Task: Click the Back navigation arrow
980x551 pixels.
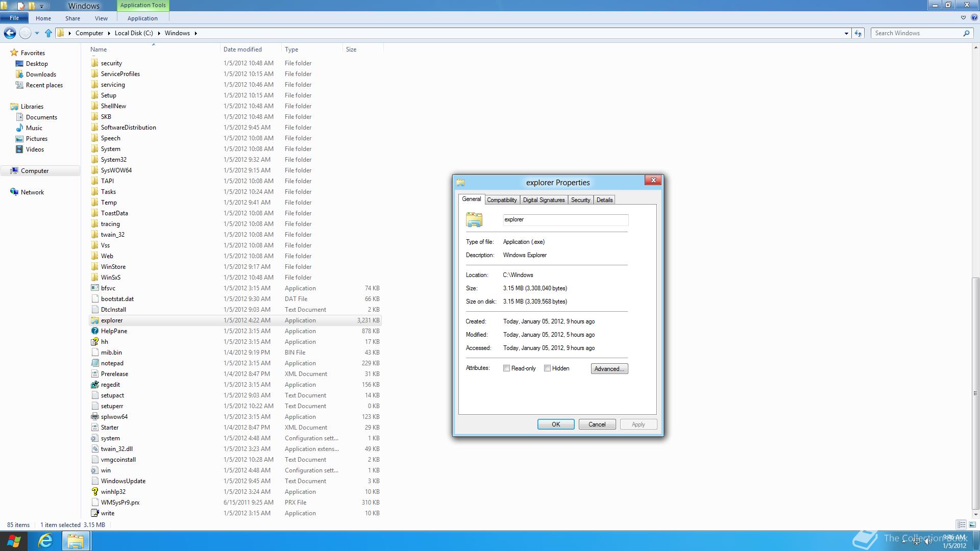Action: pyautogui.click(x=10, y=33)
